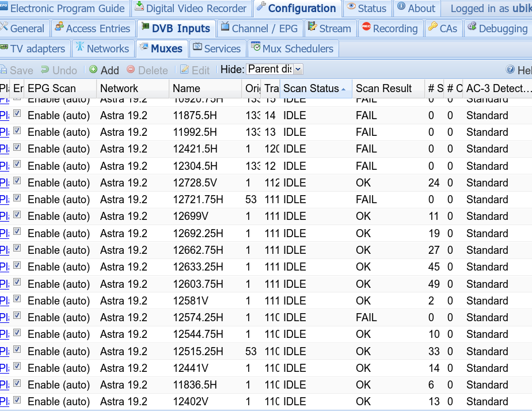Viewport: 532px width, 411px height.
Task: Go to the About tab
Action: tap(416, 8)
